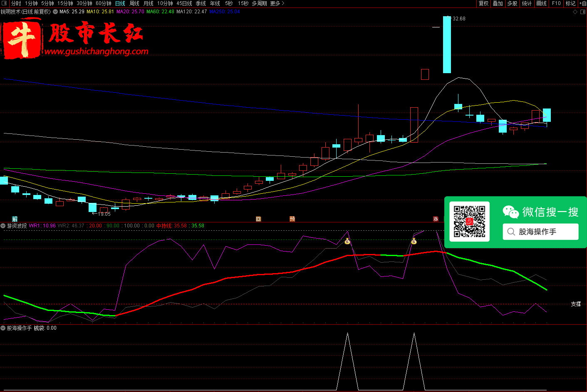This screenshot has width=587, height=392.
Task: Click the 锐明技术(日线.前复权) stock title
Action: pyautogui.click(x=25, y=12)
